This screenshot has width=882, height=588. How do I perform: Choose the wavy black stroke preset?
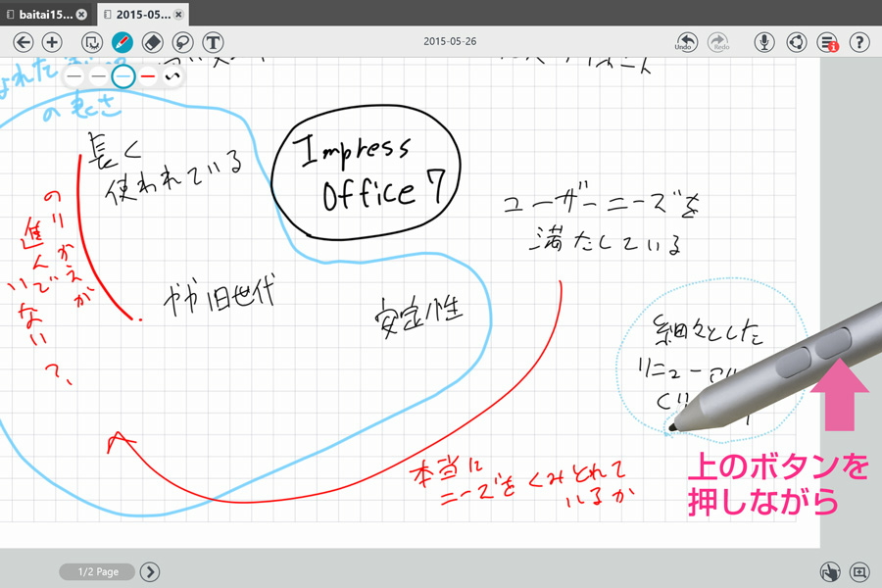pyautogui.click(x=171, y=75)
